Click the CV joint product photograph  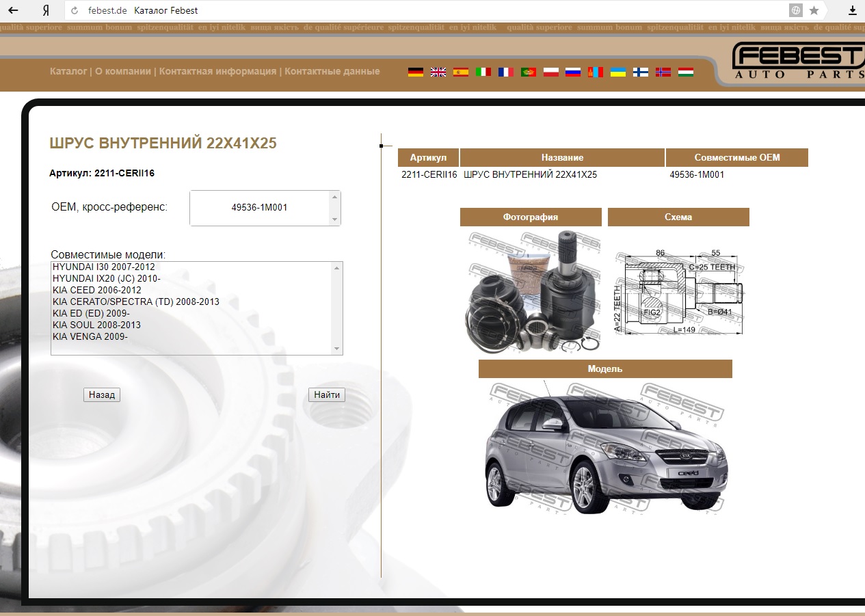tap(531, 291)
